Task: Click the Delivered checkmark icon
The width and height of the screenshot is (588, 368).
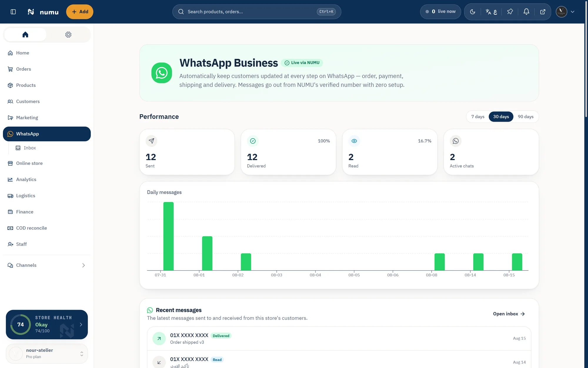Action: pyautogui.click(x=253, y=141)
